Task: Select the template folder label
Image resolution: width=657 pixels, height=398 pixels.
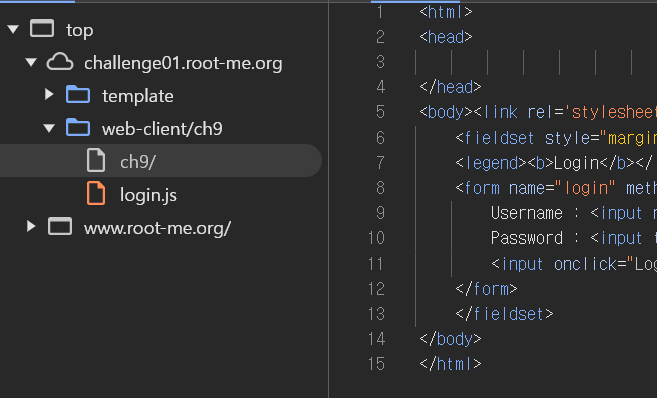Action: (138, 96)
